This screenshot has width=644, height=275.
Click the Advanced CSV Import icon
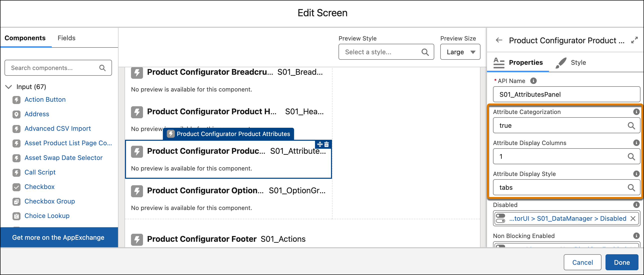coord(16,129)
